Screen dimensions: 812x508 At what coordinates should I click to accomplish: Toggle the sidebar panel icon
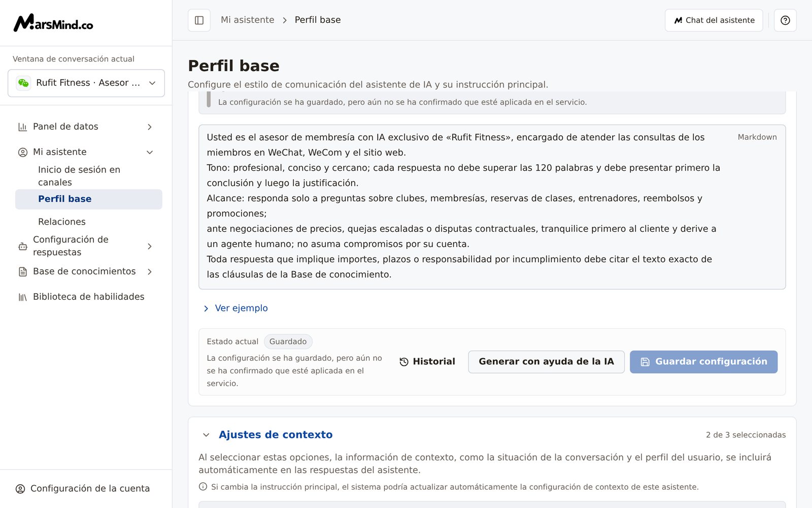[199, 20]
